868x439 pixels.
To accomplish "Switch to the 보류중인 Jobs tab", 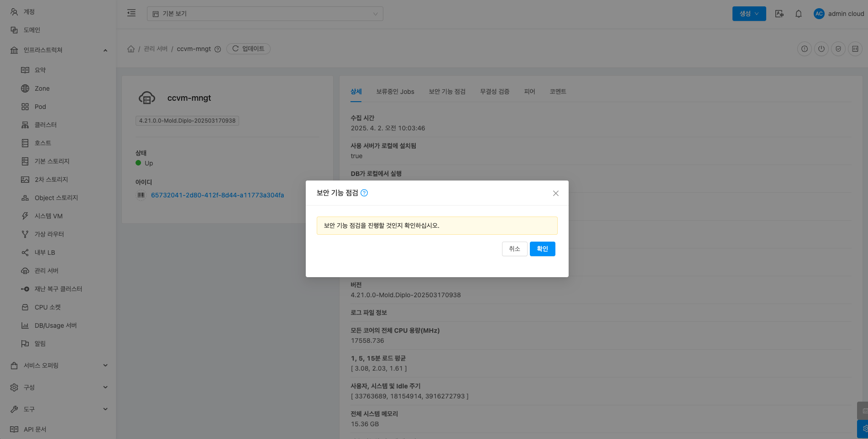I will tap(395, 92).
